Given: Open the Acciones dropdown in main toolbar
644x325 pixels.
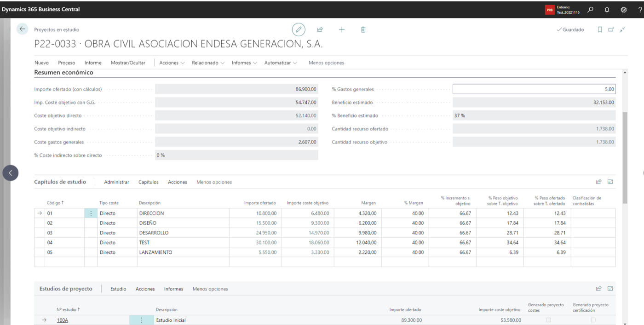Looking at the screenshot, I should 172,63.
